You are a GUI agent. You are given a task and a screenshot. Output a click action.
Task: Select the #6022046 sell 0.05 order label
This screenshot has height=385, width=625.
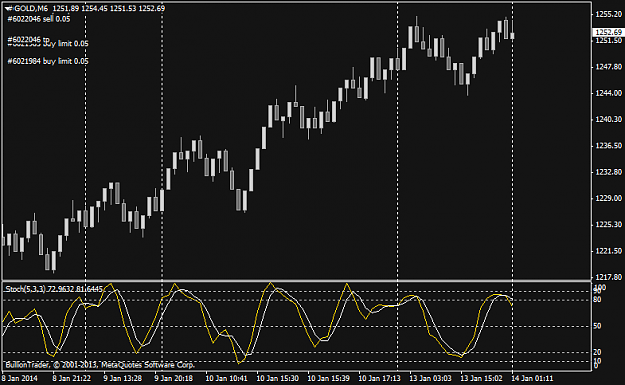pos(39,19)
